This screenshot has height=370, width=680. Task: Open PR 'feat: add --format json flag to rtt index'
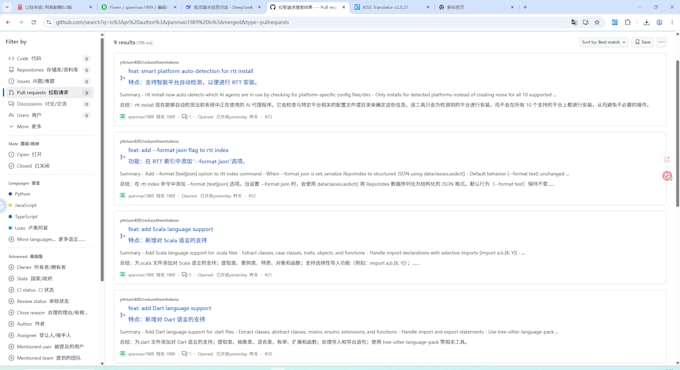pyautogui.click(x=178, y=150)
